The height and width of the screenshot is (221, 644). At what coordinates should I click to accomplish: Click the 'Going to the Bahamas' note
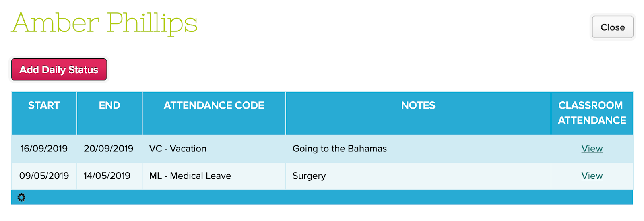pyautogui.click(x=339, y=149)
